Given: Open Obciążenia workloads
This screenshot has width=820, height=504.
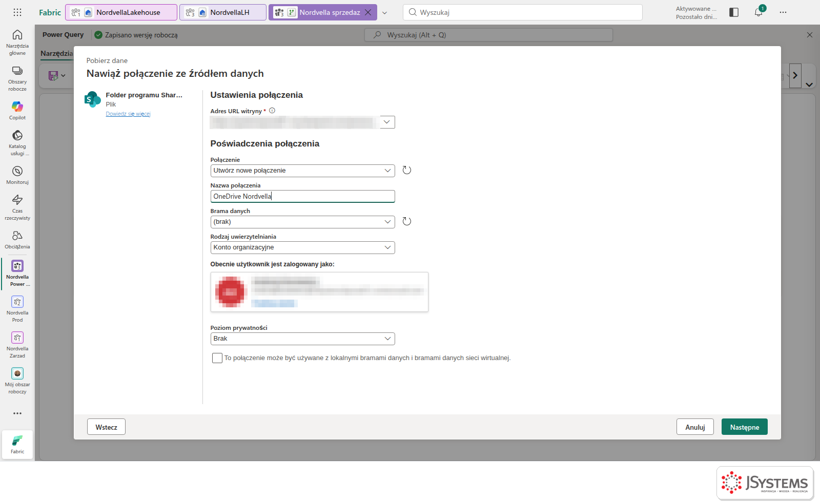Looking at the screenshot, I should pyautogui.click(x=17, y=239).
